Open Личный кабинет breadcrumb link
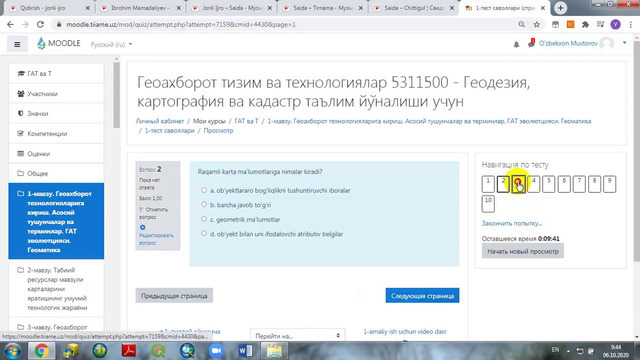The image size is (640, 360). tap(160, 121)
